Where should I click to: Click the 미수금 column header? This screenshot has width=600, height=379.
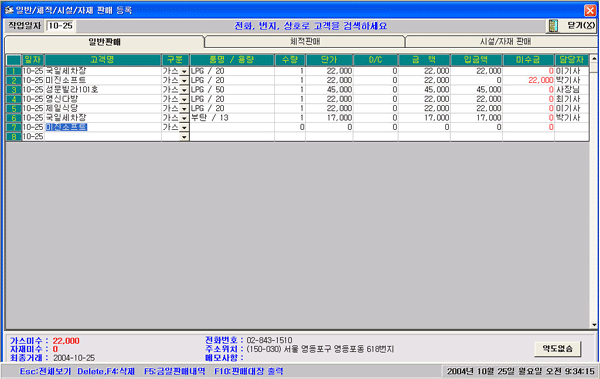tap(528, 60)
